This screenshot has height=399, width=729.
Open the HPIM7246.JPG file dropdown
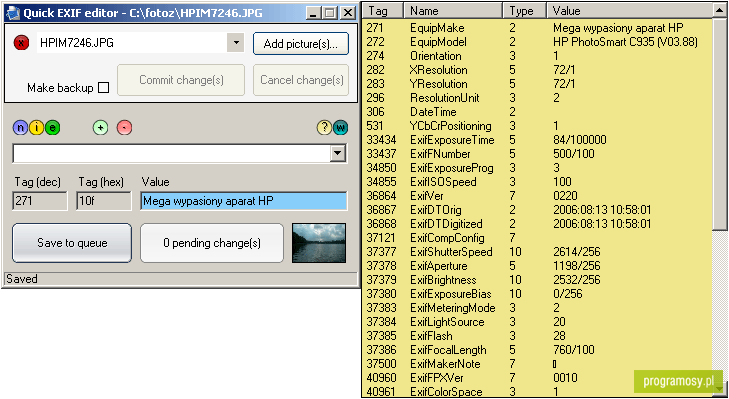[236, 43]
